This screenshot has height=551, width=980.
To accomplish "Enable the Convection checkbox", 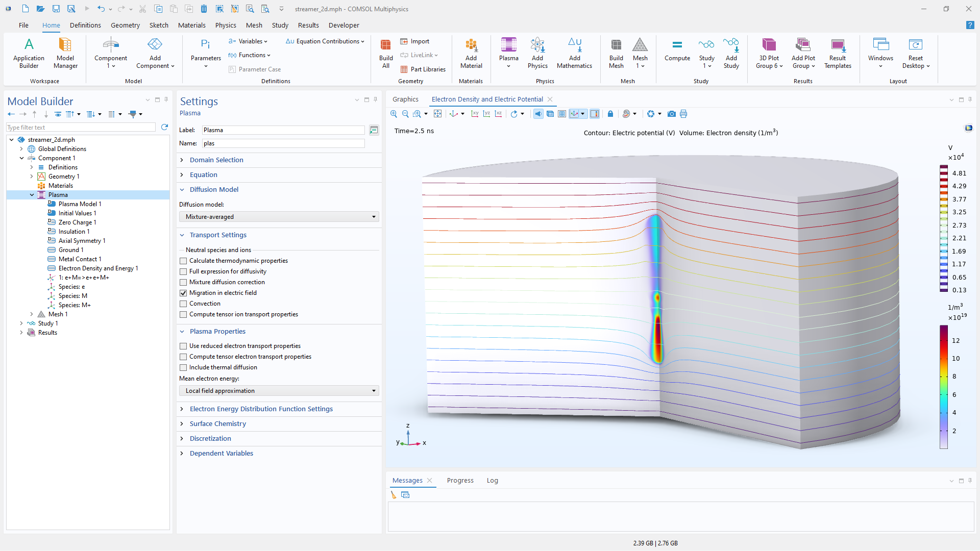I will 183,304.
